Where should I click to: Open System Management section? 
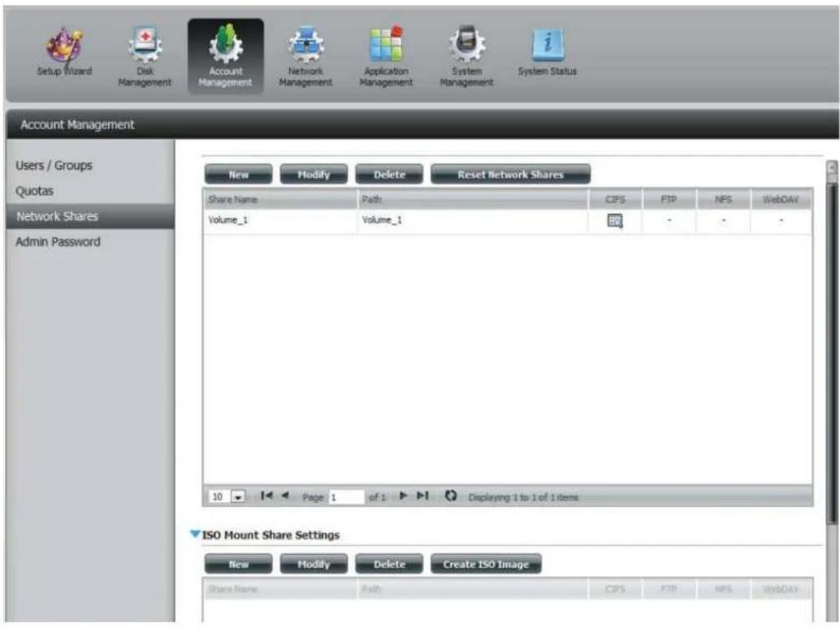pyautogui.click(x=466, y=57)
